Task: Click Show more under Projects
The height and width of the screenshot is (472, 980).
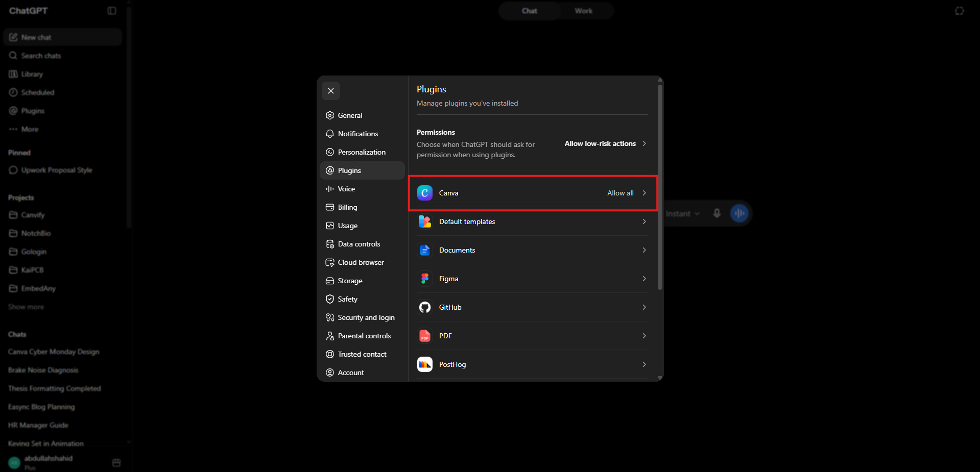Action: (x=26, y=307)
